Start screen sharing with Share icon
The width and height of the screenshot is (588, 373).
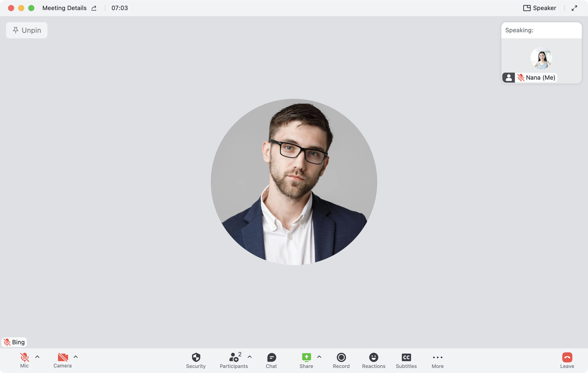pyautogui.click(x=306, y=357)
